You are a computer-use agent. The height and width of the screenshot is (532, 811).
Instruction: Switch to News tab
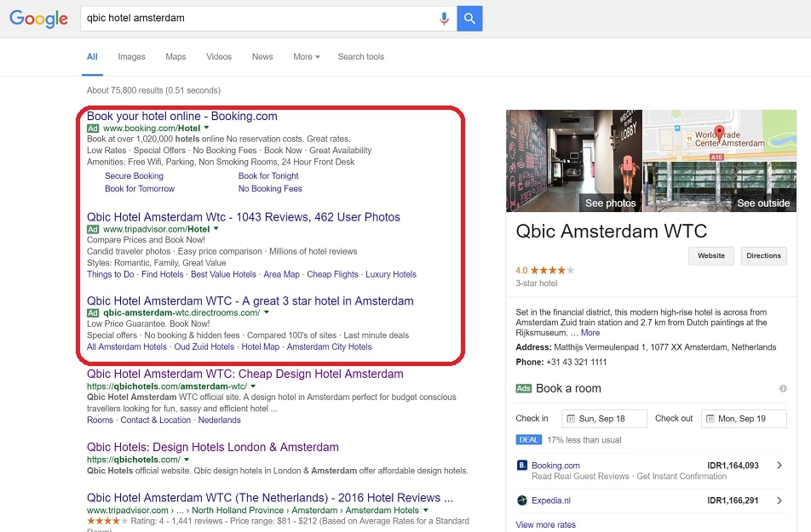click(x=262, y=57)
